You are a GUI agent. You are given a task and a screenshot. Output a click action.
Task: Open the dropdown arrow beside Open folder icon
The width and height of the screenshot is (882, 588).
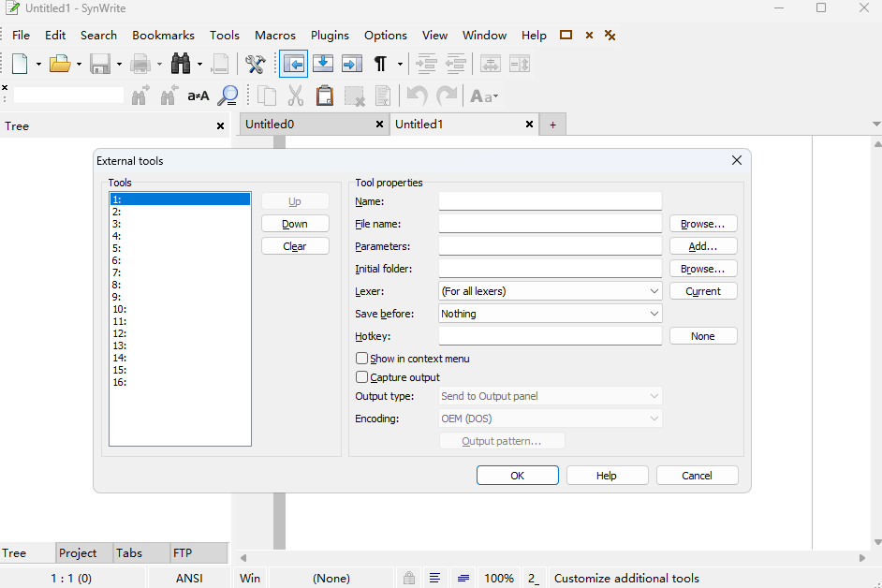(79, 65)
